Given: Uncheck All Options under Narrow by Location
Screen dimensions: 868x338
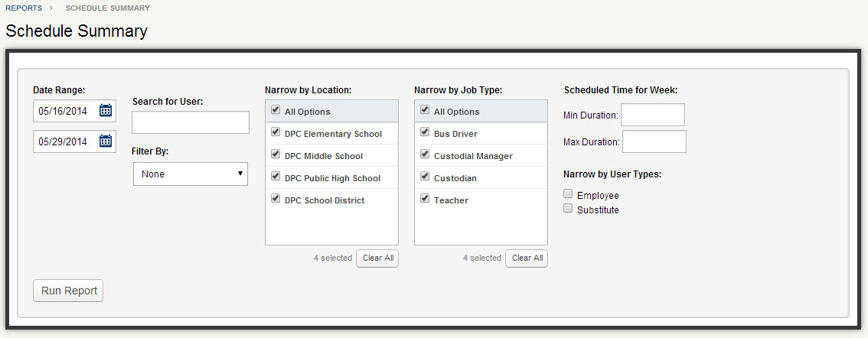Looking at the screenshot, I should 275,110.
